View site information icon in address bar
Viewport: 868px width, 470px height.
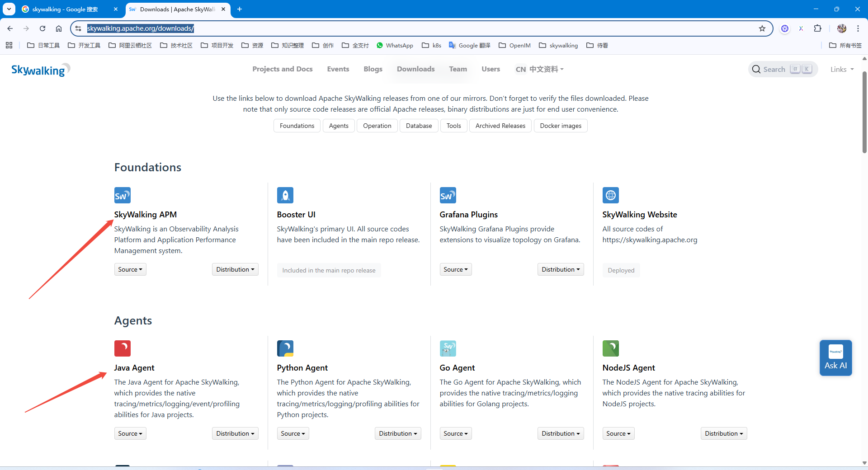pyautogui.click(x=78, y=28)
